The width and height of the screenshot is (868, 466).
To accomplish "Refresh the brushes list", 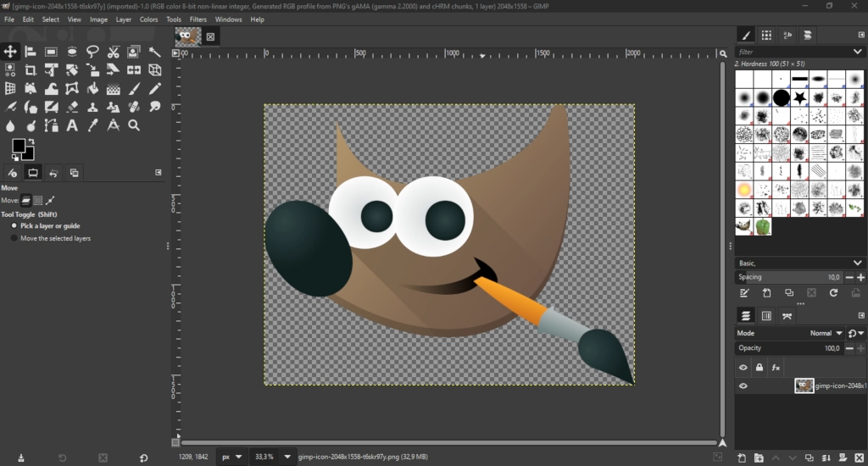I will [x=833, y=293].
